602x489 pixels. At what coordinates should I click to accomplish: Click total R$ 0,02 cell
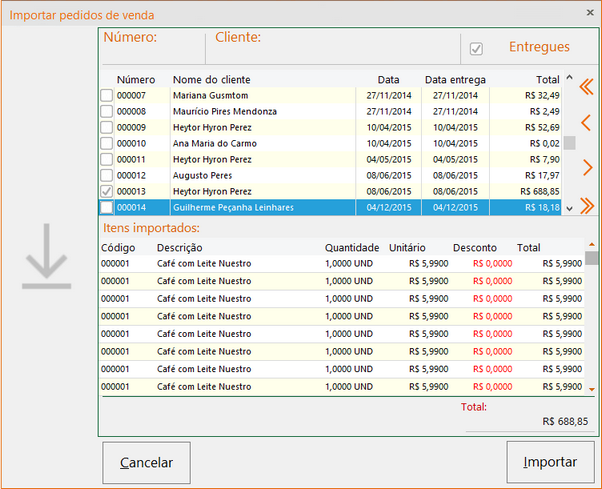[544, 144]
